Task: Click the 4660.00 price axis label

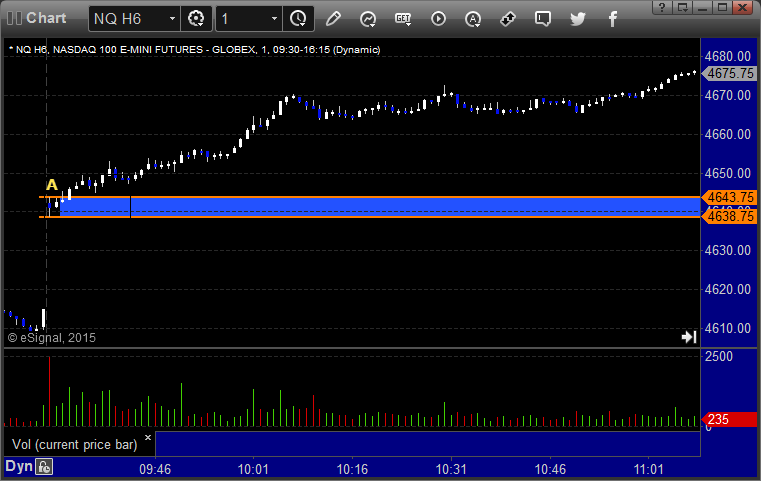Action: 728,134
